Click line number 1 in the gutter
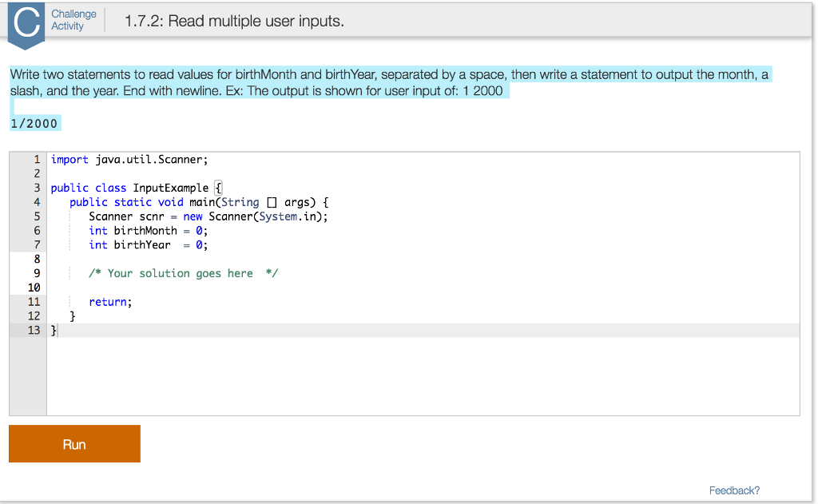The height and width of the screenshot is (504, 818). [x=37, y=159]
